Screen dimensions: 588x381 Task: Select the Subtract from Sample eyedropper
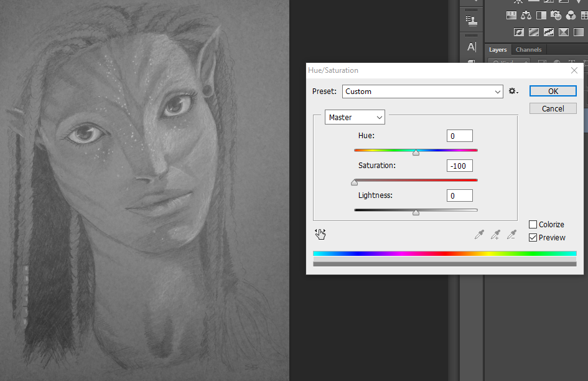(x=511, y=235)
